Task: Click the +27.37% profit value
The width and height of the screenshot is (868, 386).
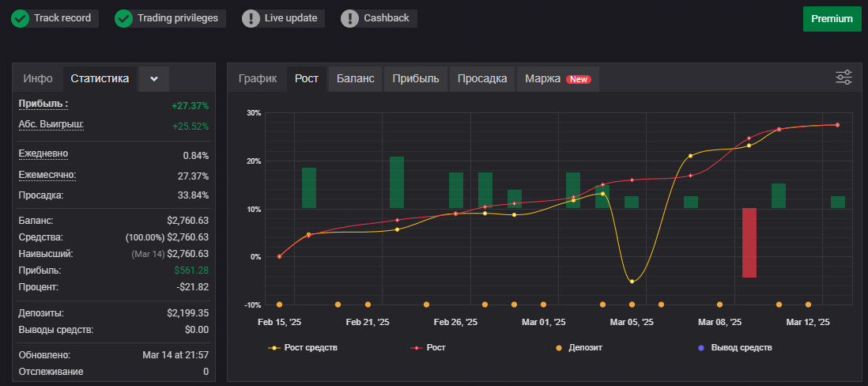Action: coord(191,106)
